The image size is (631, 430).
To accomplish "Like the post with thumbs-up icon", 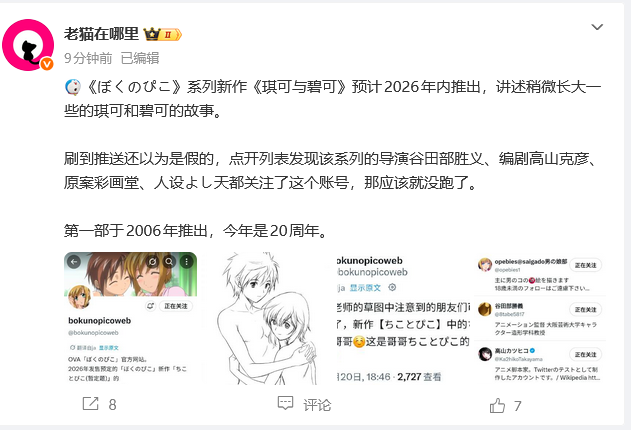I will coord(497,405).
